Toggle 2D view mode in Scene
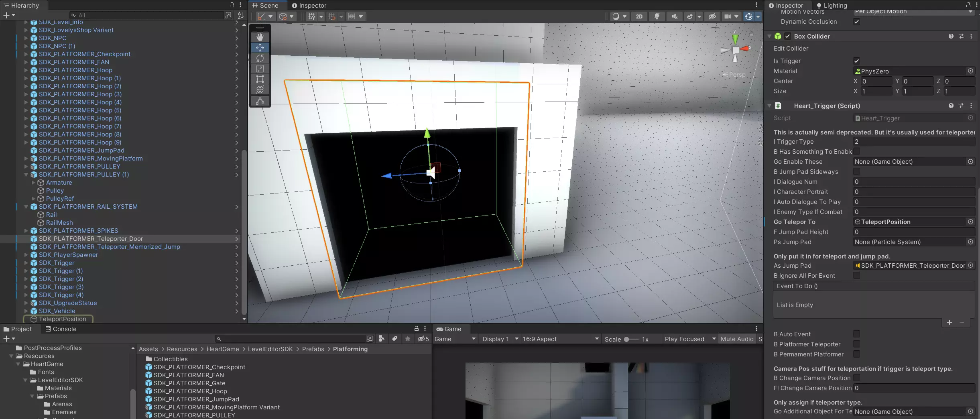The width and height of the screenshot is (980, 419). tap(639, 16)
